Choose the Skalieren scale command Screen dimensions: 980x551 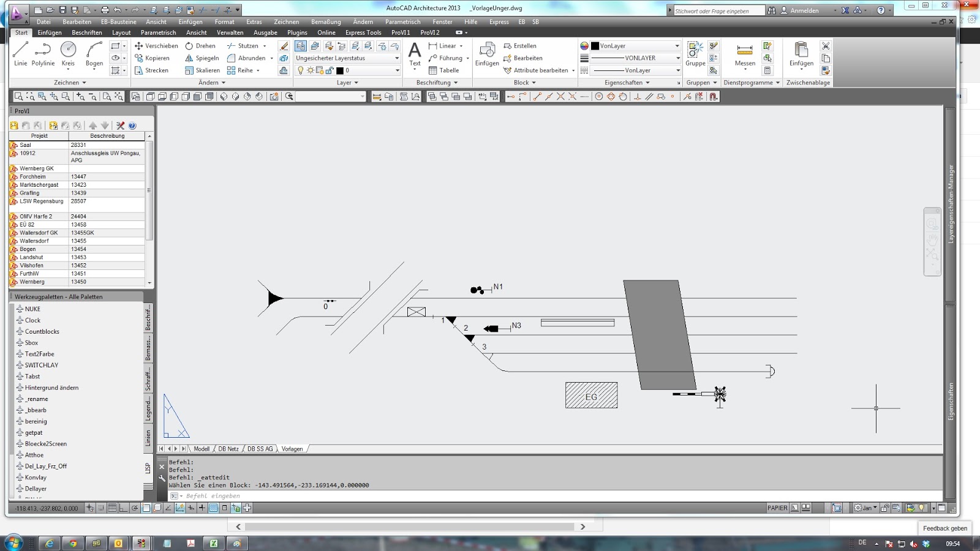point(203,70)
